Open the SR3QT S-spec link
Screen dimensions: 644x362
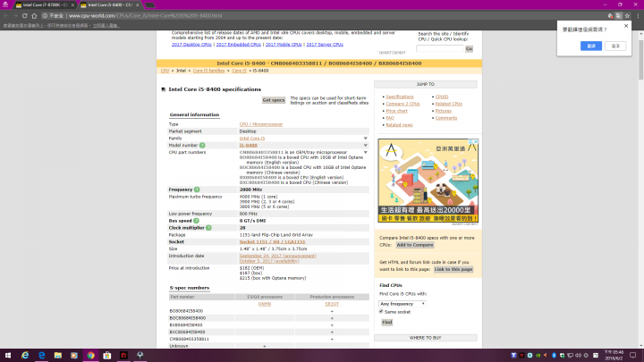[332, 304]
